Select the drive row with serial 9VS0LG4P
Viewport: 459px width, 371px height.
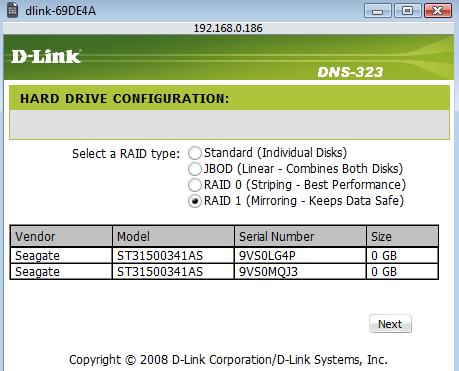click(x=224, y=256)
